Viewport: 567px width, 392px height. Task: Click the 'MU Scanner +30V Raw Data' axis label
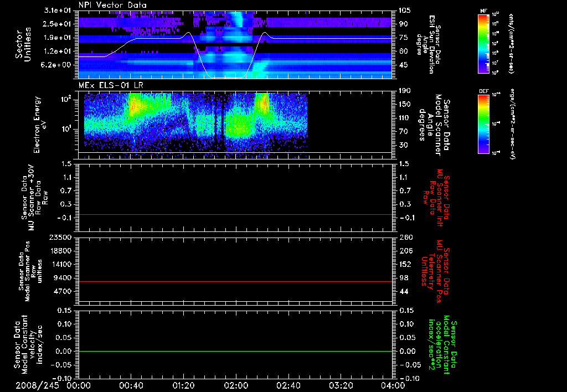[34, 198]
